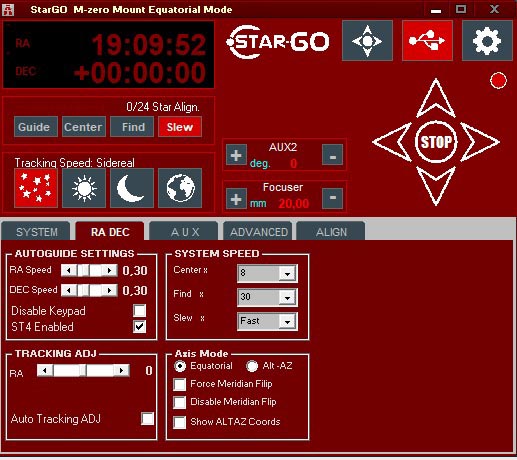Decrease AUX2 with minus button

click(332, 155)
